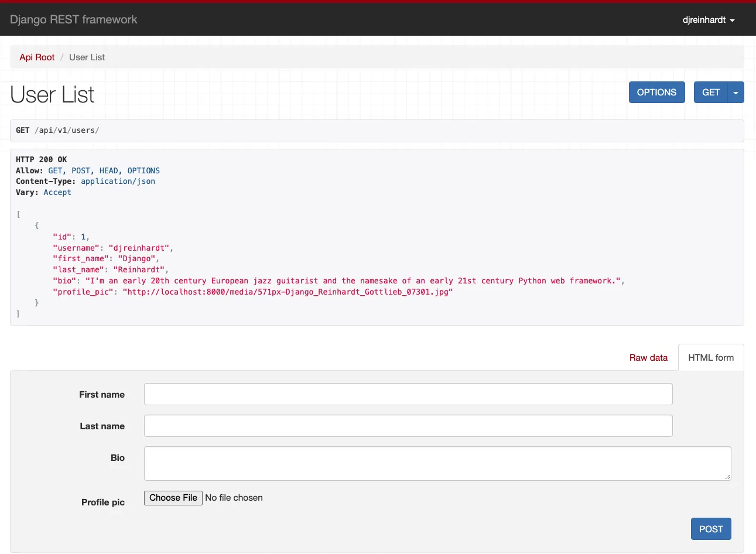Submit the form with the POST button
Image resolution: width=756 pixels, height=554 pixels.
click(x=711, y=529)
